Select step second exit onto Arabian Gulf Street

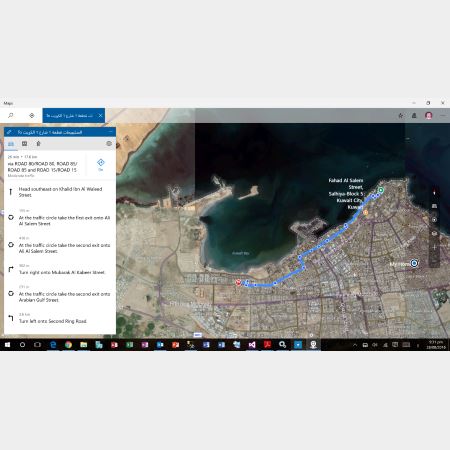(x=60, y=294)
